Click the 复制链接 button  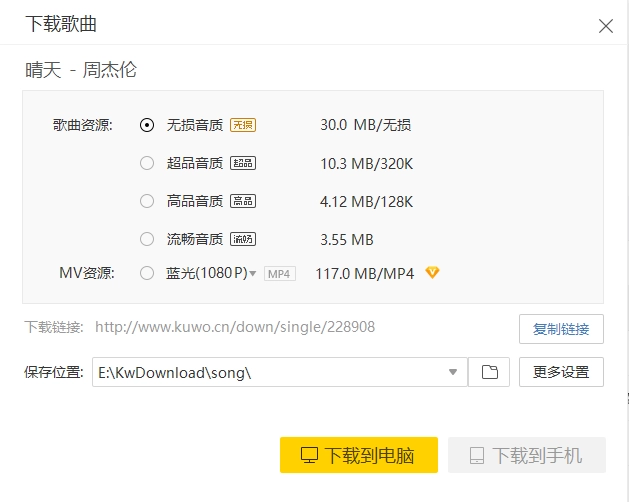click(x=561, y=329)
